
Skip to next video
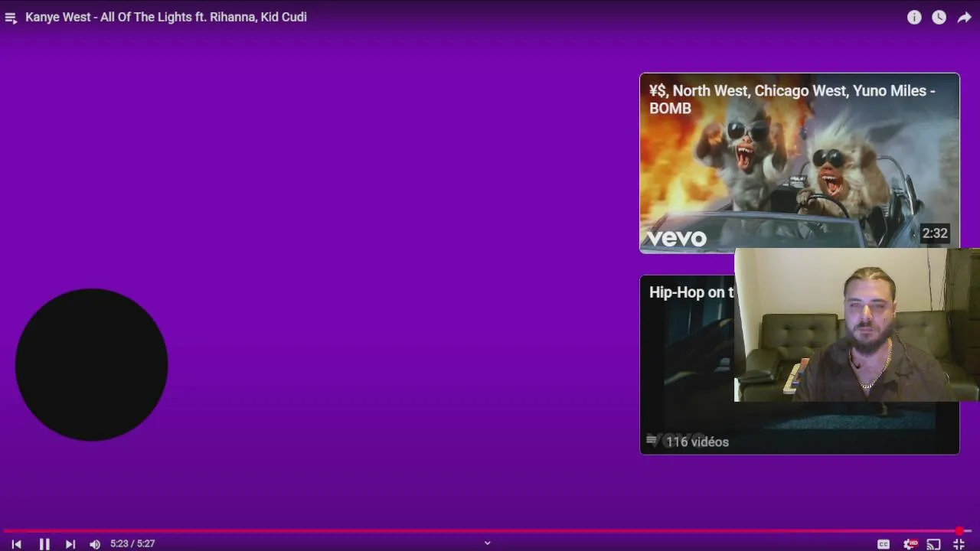70,544
